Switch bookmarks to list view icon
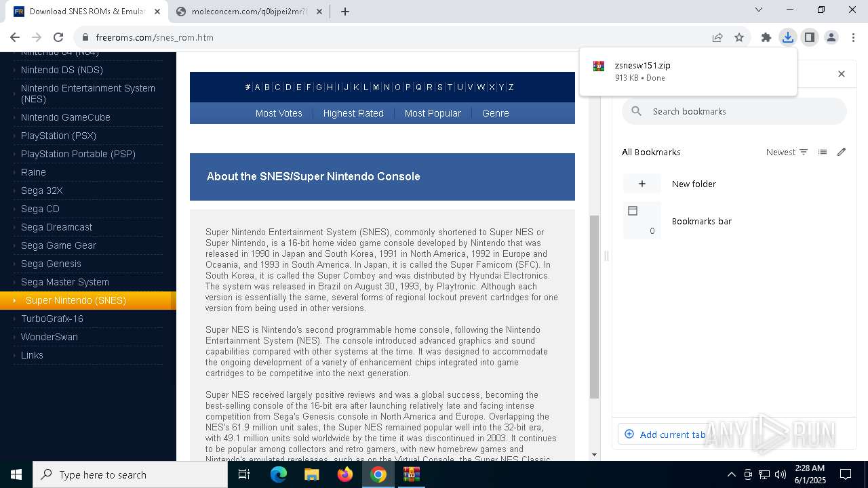The image size is (868, 488). pos(823,152)
